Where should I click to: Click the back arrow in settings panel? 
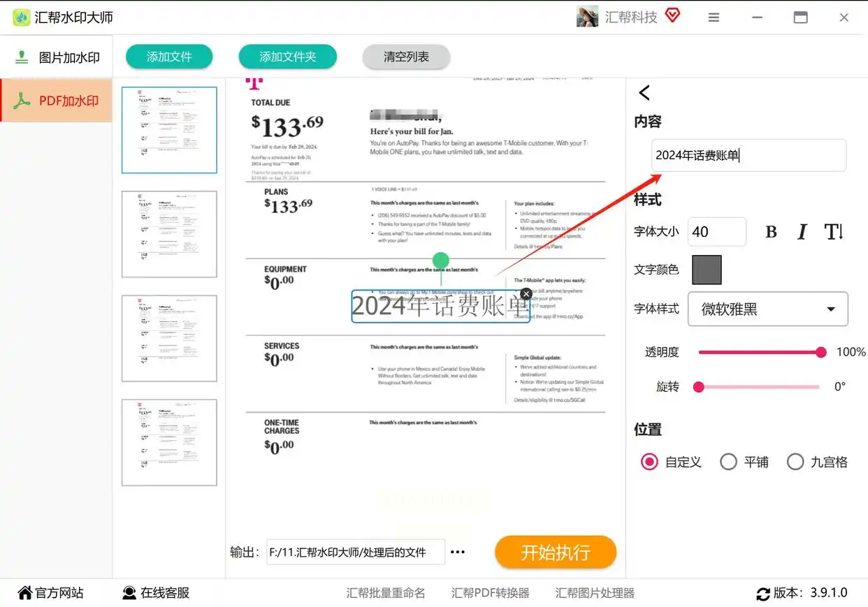pyautogui.click(x=644, y=92)
